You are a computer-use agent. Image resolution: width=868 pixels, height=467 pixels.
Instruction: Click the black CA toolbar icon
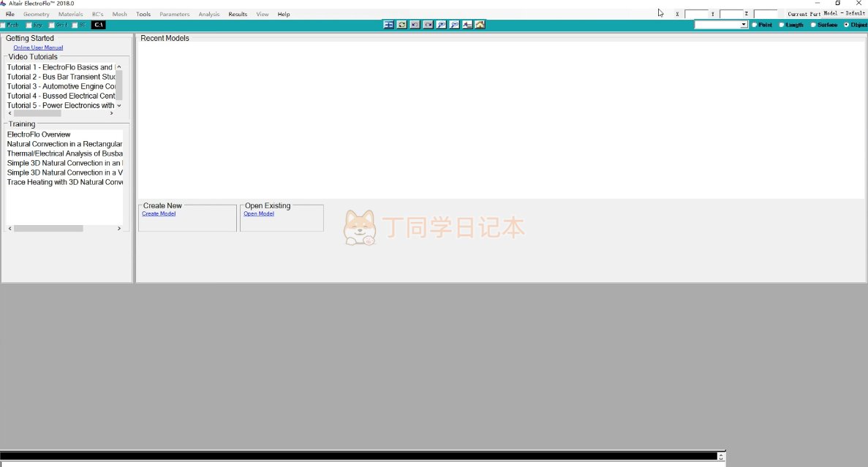99,25
